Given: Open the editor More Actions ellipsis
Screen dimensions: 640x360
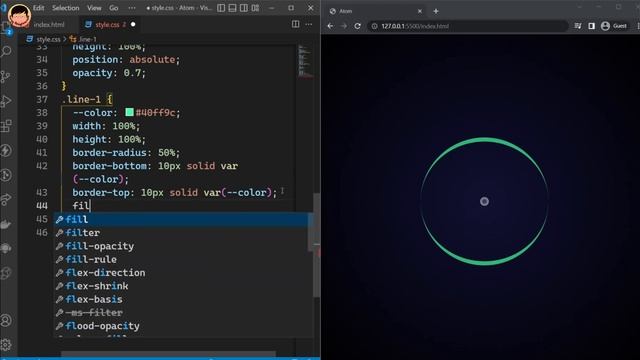Looking at the screenshot, I should tap(309, 24).
